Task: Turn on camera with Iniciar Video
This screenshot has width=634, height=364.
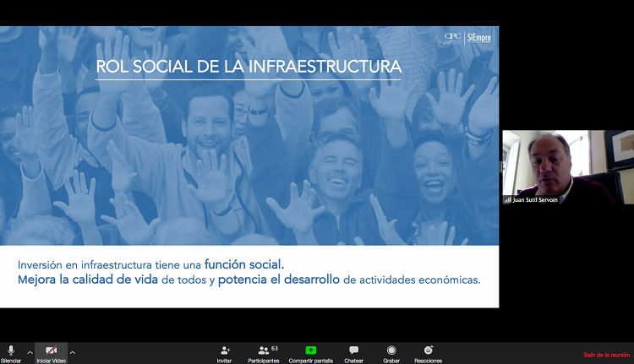Action: click(x=51, y=351)
